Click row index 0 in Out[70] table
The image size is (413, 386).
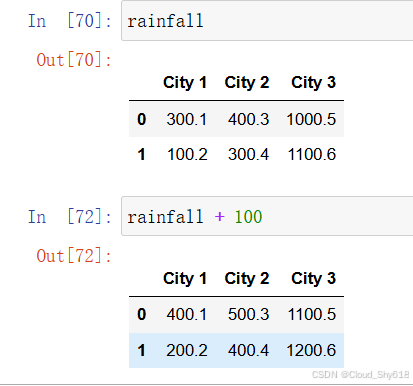[x=142, y=119]
